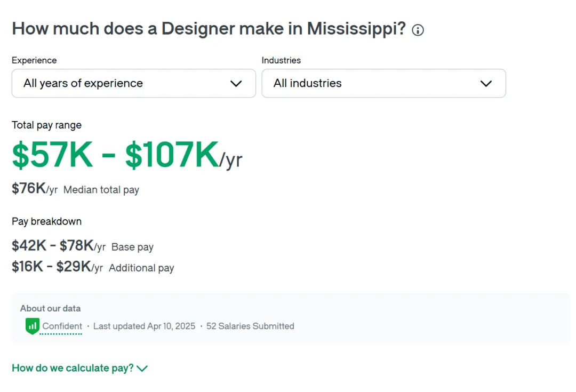Expand the chevron after 'How do we calculate pay?'
The image size is (576, 392).
pyautogui.click(x=142, y=369)
